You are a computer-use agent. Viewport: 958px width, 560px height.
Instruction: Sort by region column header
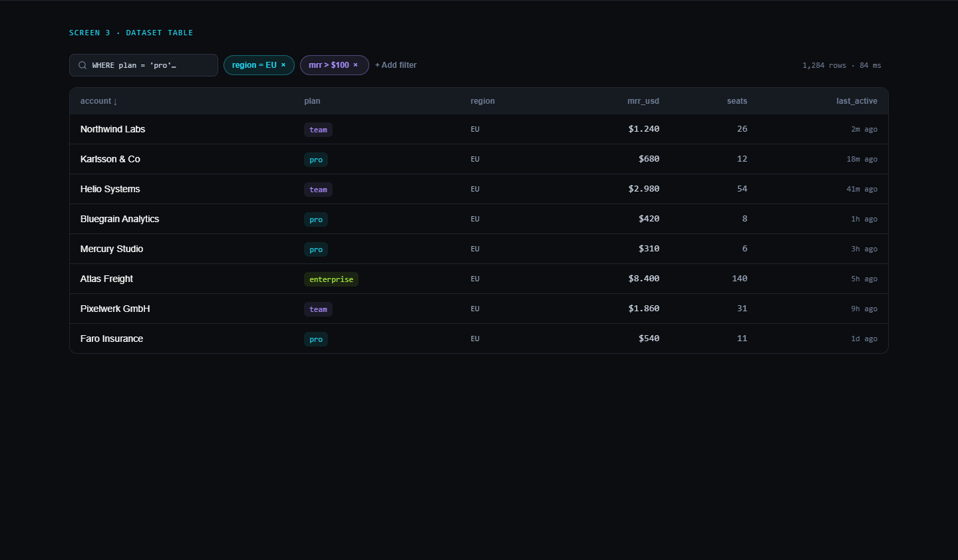click(482, 101)
